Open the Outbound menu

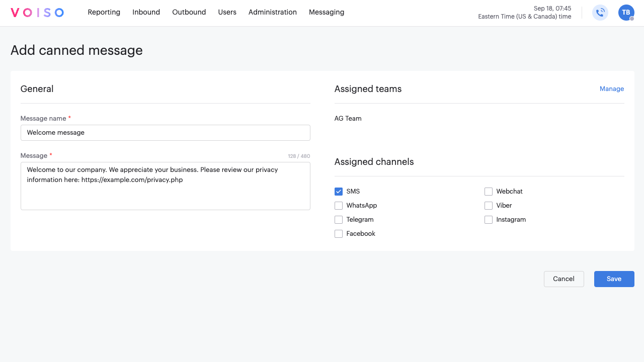189,12
